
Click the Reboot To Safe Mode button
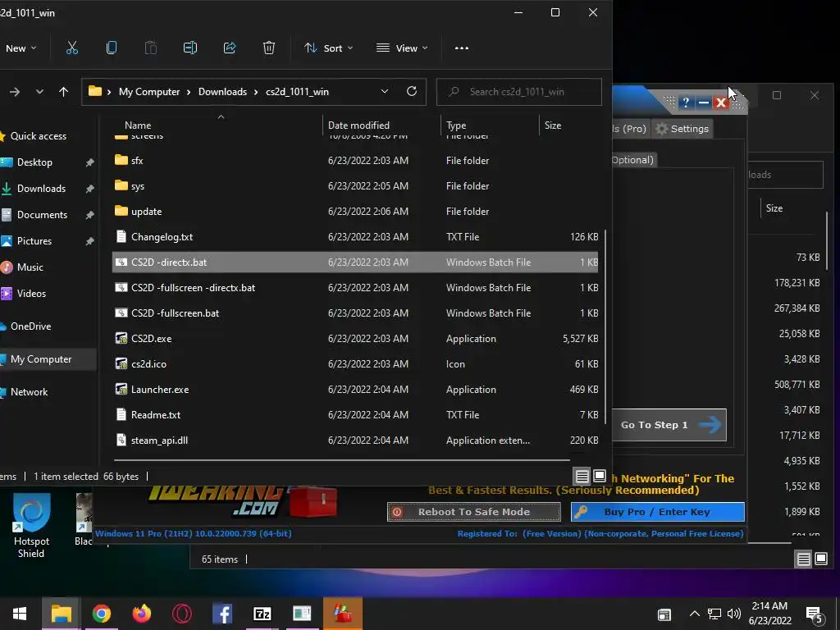[x=474, y=512]
